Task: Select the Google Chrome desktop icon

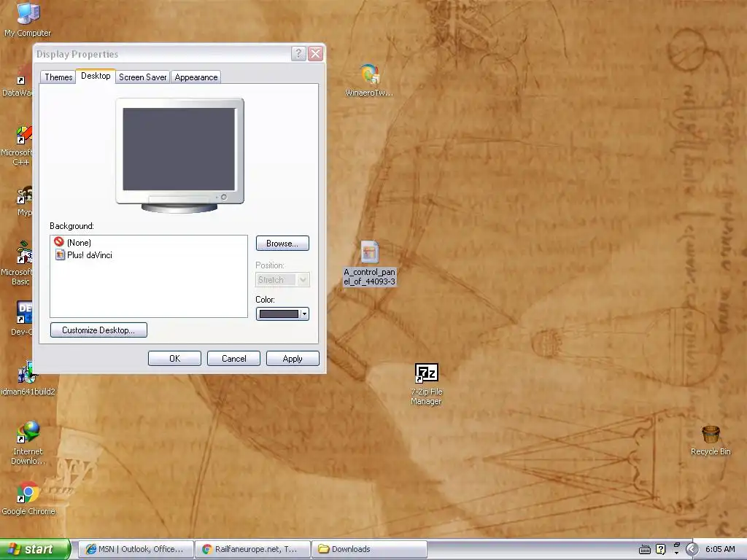Action: 28,498
